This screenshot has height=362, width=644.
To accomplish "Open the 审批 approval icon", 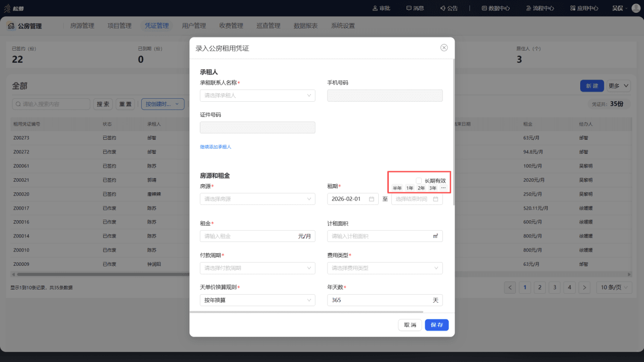I will [381, 8].
